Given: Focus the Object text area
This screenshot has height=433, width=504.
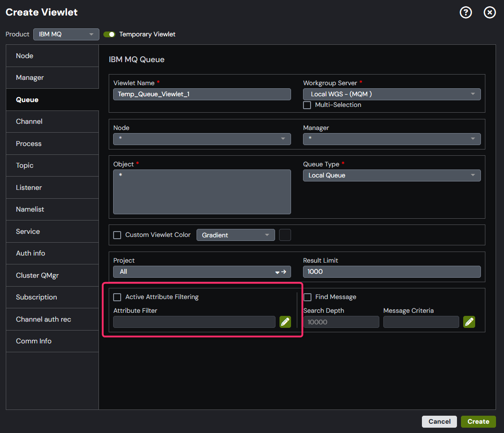Looking at the screenshot, I should pos(202,192).
